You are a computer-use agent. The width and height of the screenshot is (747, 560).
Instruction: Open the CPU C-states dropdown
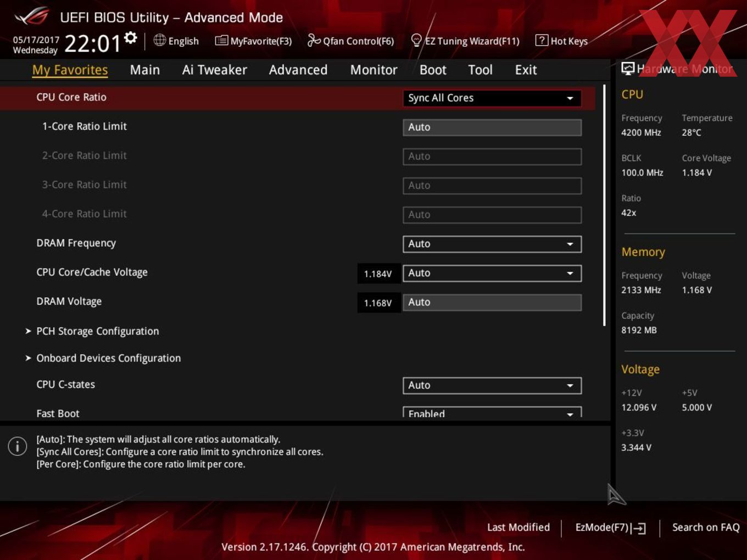(492, 385)
